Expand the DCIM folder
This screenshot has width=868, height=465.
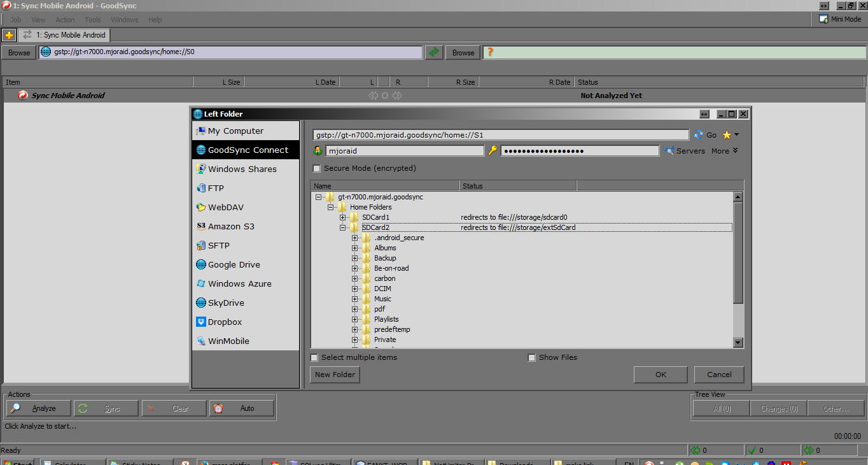354,289
